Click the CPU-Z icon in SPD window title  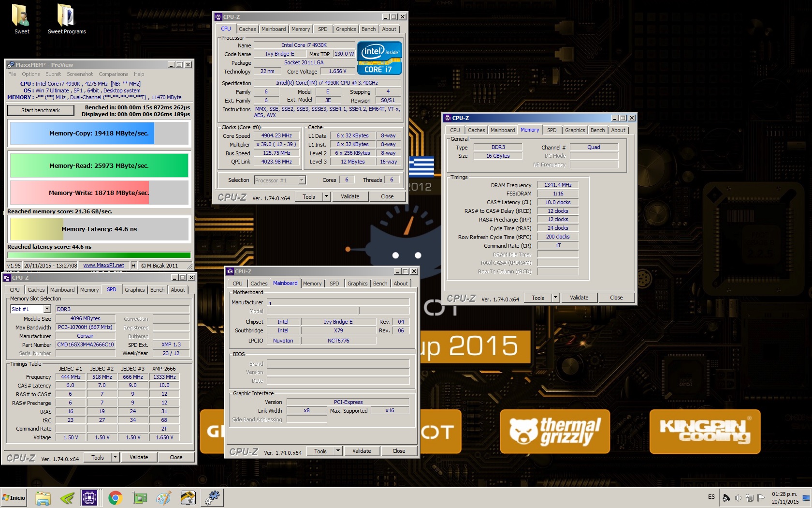pyautogui.click(x=7, y=278)
